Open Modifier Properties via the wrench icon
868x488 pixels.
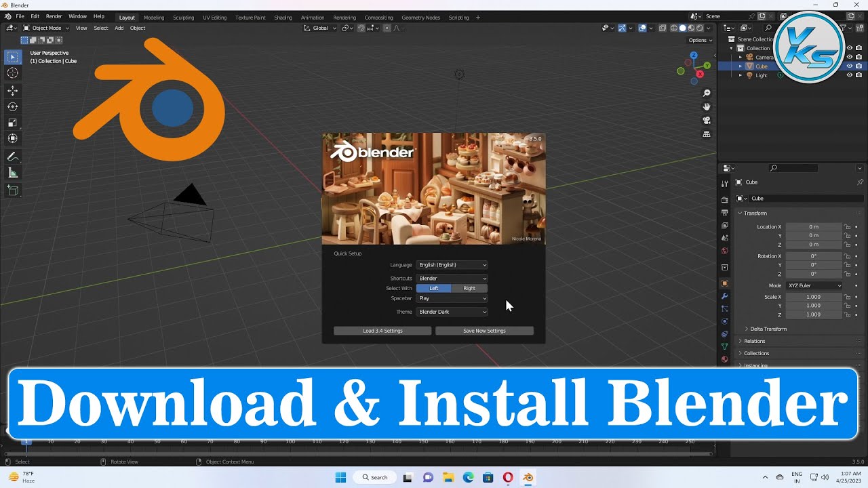[724, 296]
